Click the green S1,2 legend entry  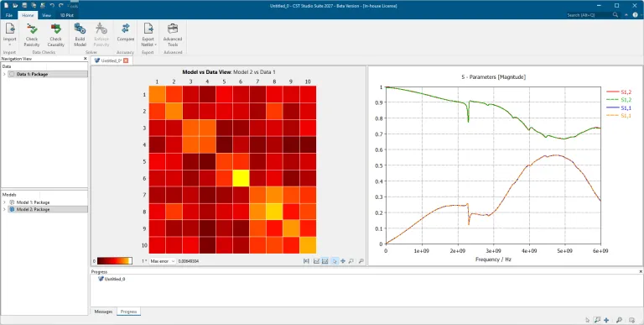pos(620,100)
